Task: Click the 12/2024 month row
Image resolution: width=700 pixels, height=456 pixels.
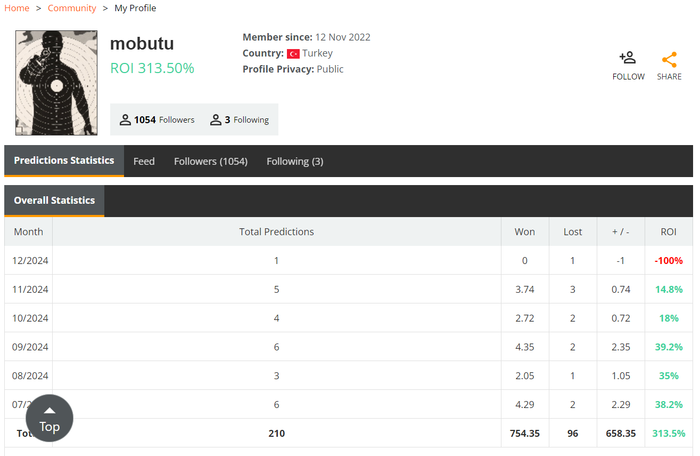Action: pyautogui.click(x=29, y=261)
